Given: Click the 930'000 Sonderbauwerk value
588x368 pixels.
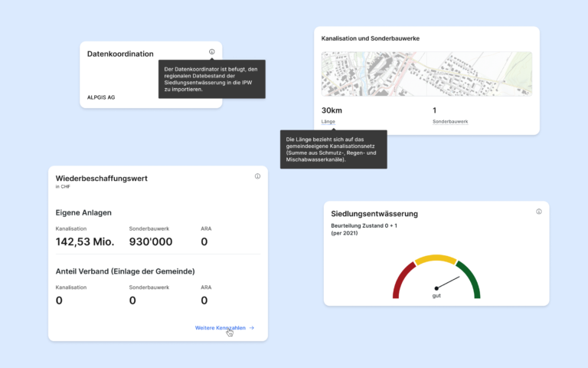Looking at the screenshot, I should pos(150,242).
